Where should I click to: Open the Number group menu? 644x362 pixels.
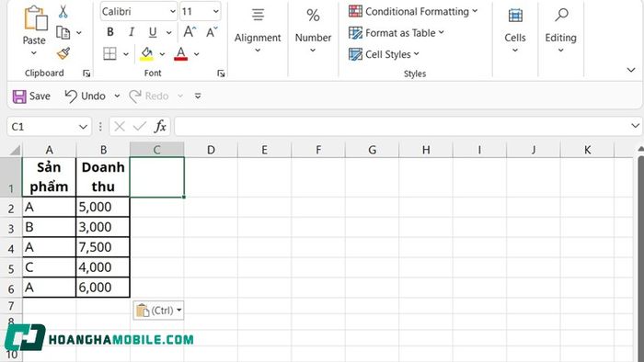pyautogui.click(x=313, y=31)
